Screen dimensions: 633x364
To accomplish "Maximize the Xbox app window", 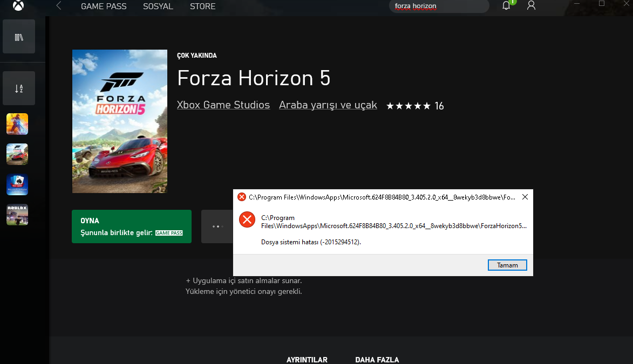I will click(602, 4).
